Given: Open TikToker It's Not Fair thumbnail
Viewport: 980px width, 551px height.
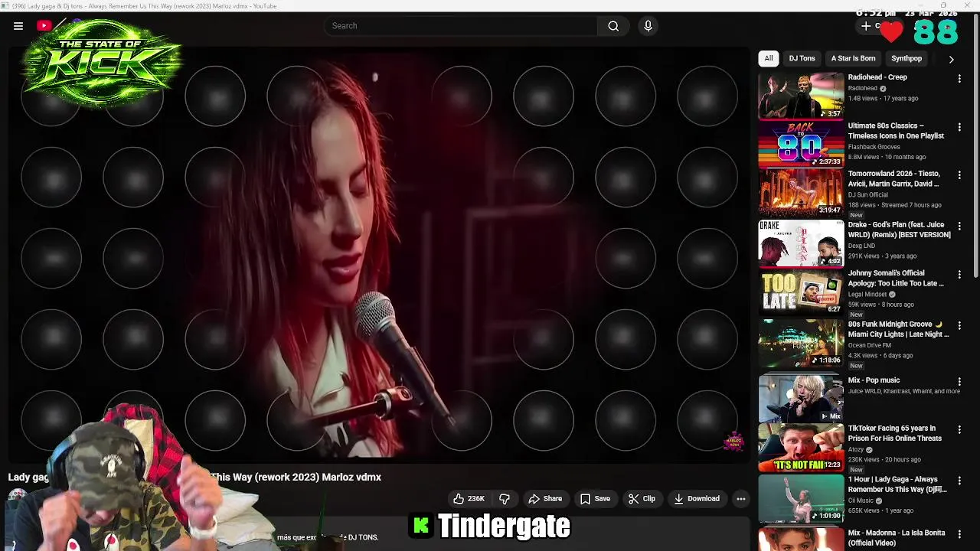Looking at the screenshot, I should pyautogui.click(x=801, y=448).
